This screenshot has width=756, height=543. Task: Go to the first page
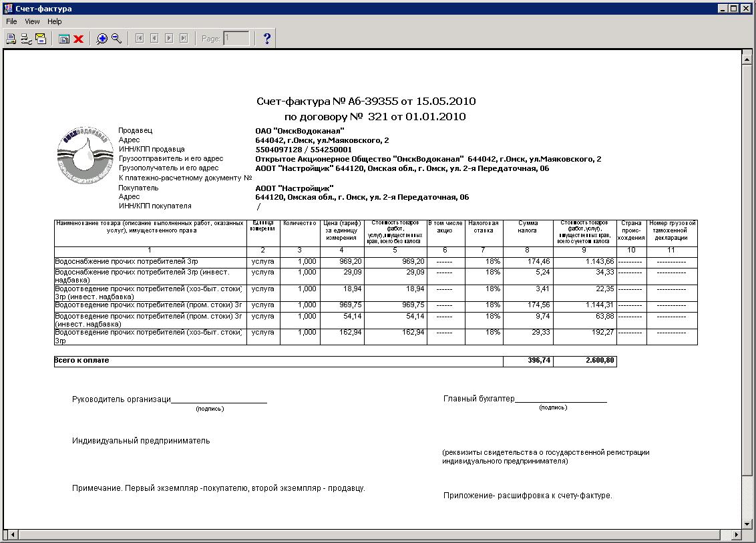point(140,39)
